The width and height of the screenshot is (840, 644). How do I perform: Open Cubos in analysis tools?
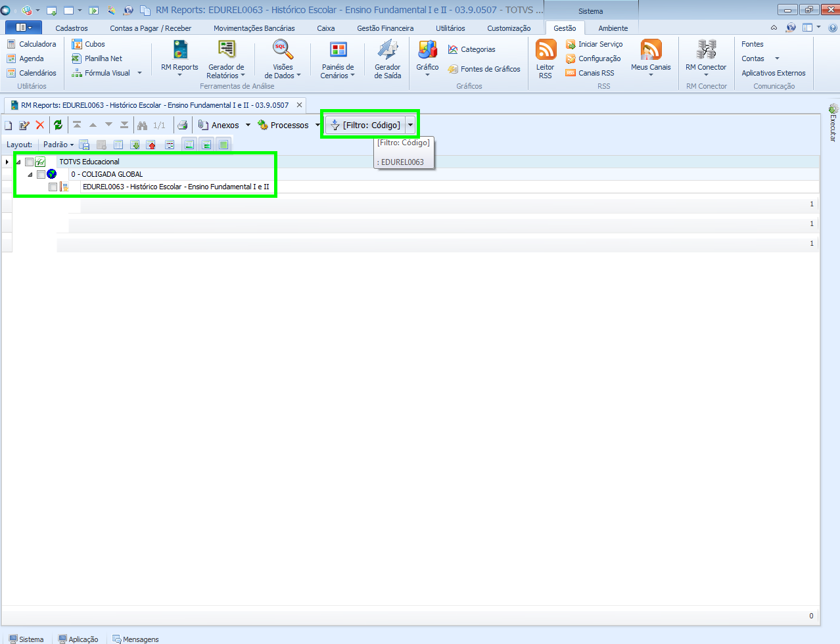89,44
